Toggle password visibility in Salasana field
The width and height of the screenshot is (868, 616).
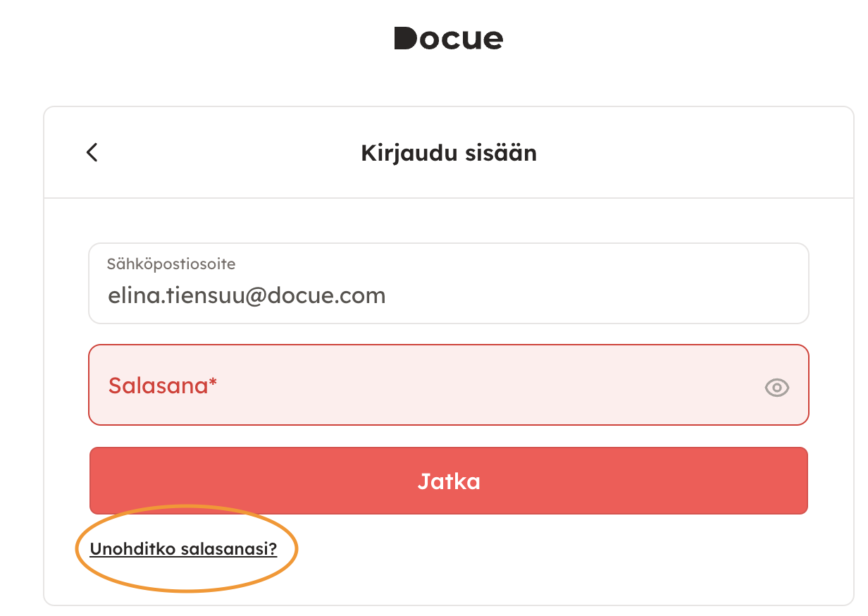[776, 387]
